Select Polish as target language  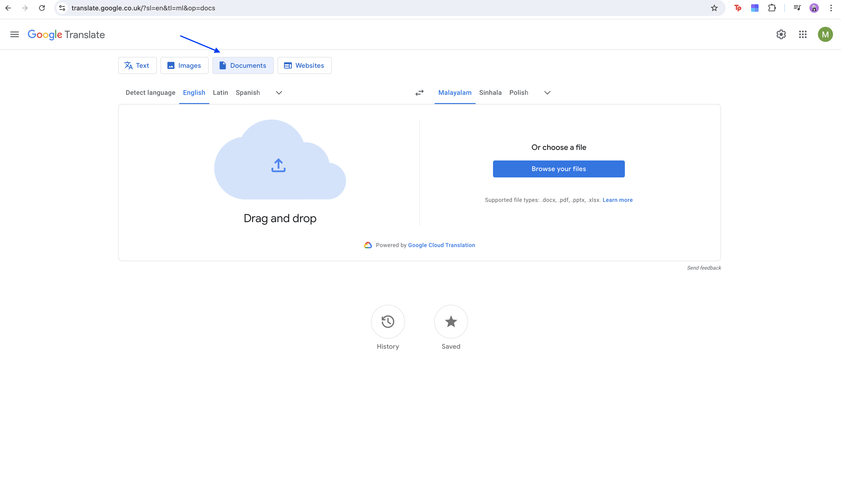pos(518,93)
